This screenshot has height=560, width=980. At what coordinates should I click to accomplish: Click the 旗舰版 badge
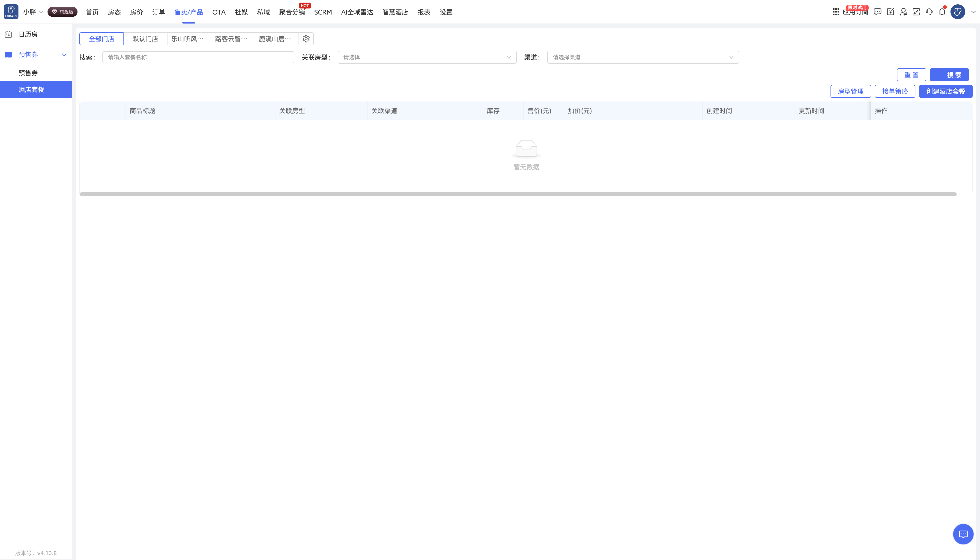62,12
